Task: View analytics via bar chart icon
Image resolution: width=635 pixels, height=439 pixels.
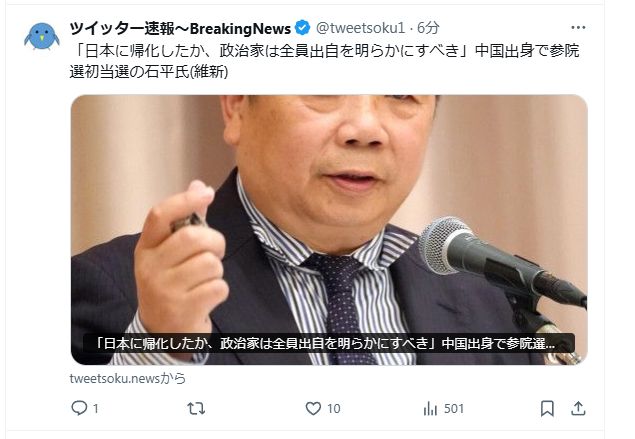Action: coord(430,409)
